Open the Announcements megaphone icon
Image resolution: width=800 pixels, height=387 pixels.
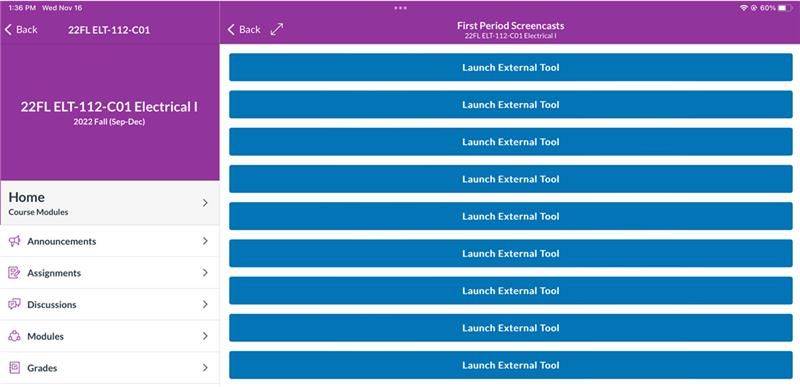tap(14, 241)
